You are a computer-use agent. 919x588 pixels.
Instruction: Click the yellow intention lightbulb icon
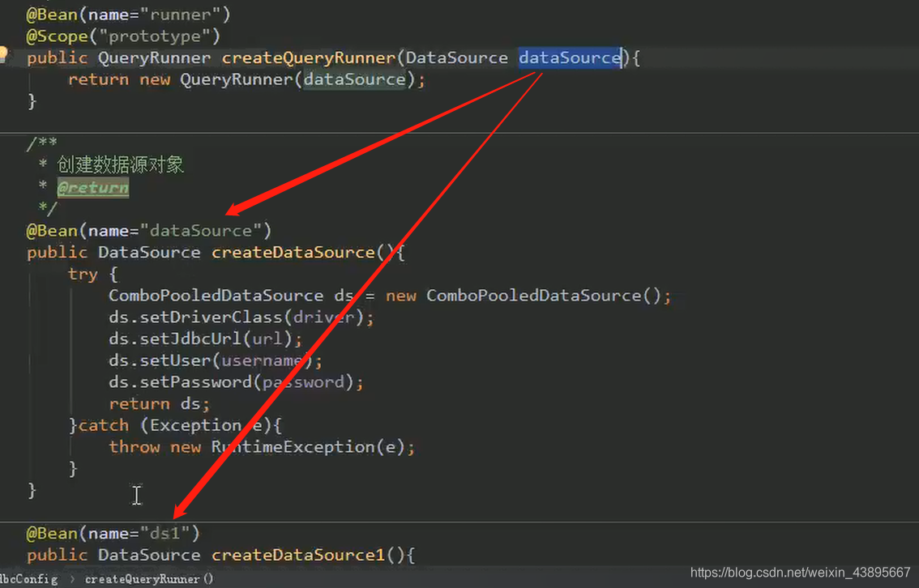pos(3,54)
